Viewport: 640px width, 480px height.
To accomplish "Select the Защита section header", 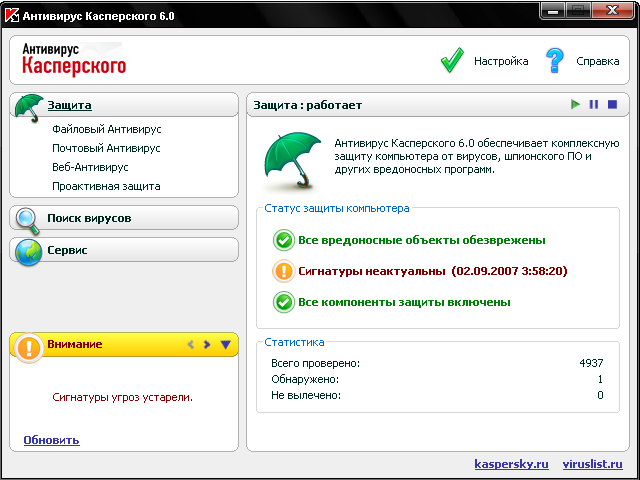I will 69,105.
